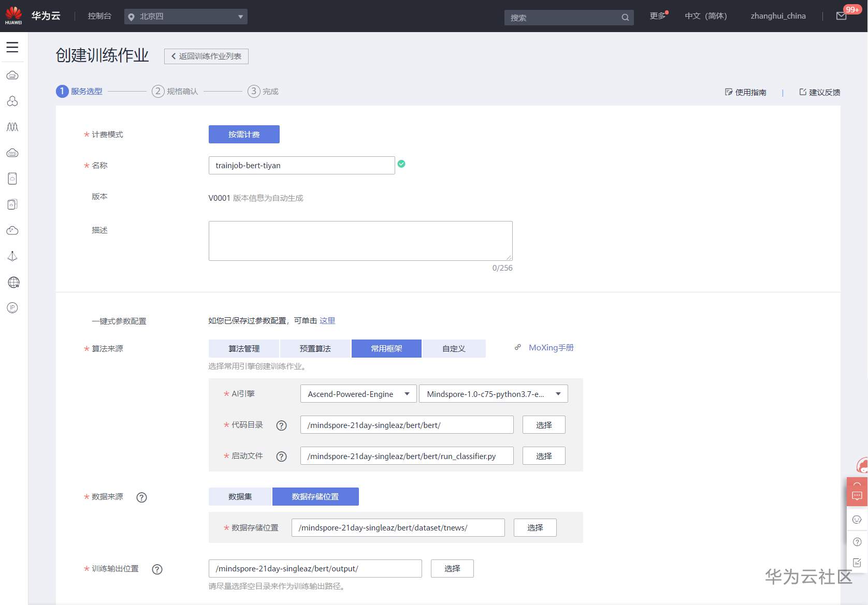This screenshot has height=605, width=868.
Task: Go back via 返回训练作业列表
Action: (x=206, y=56)
